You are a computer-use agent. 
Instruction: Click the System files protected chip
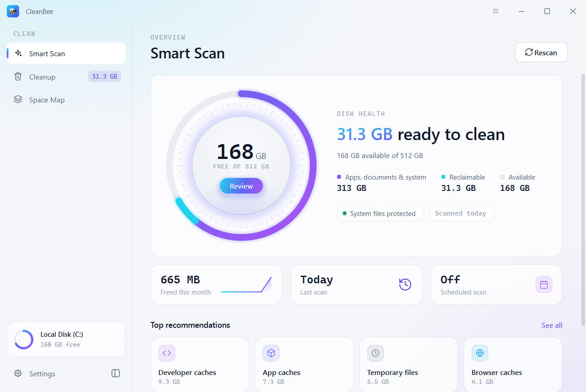pyautogui.click(x=380, y=213)
